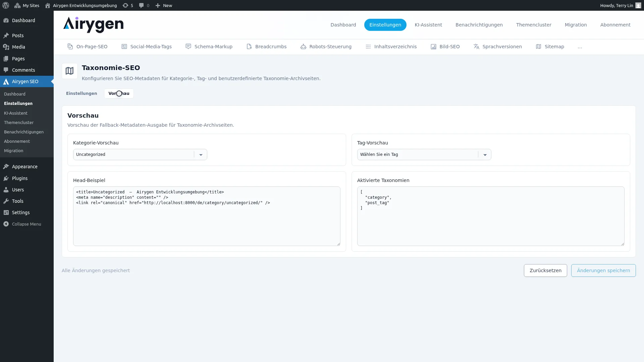Click the user avatar in the admin bar
Viewport: 644px width, 362px height.
click(638, 5)
